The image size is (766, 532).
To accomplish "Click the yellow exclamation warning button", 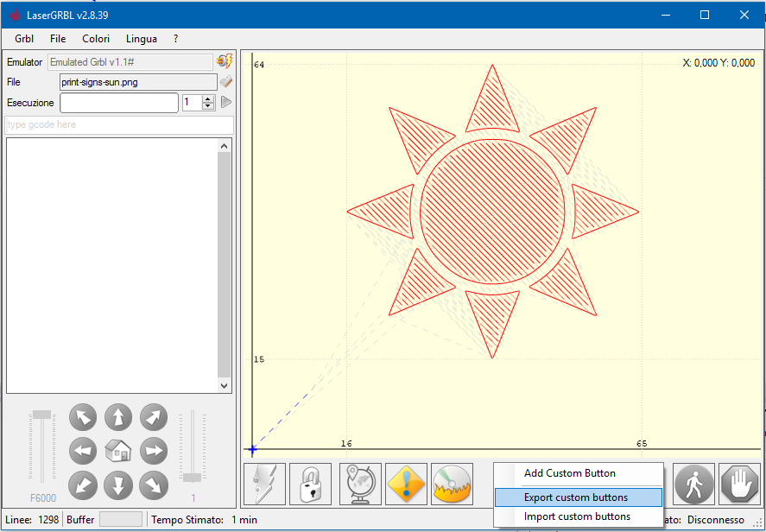I will [x=406, y=484].
